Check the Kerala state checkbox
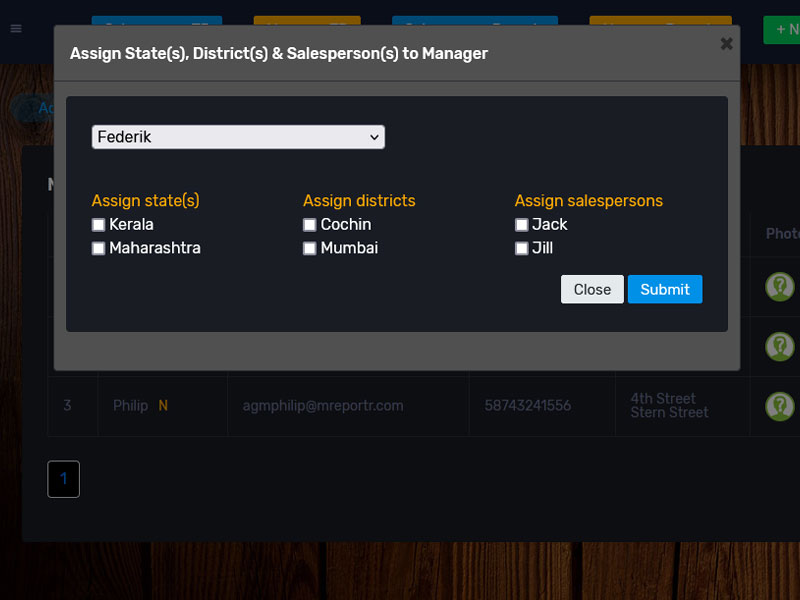This screenshot has height=600, width=800. [98, 225]
